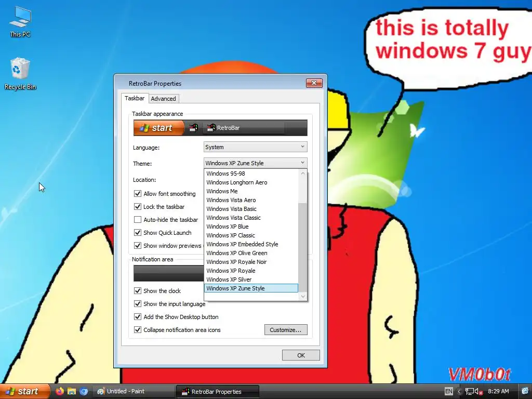The height and width of the screenshot is (399, 532).
Task: Click the Customize... button
Action: (x=286, y=330)
